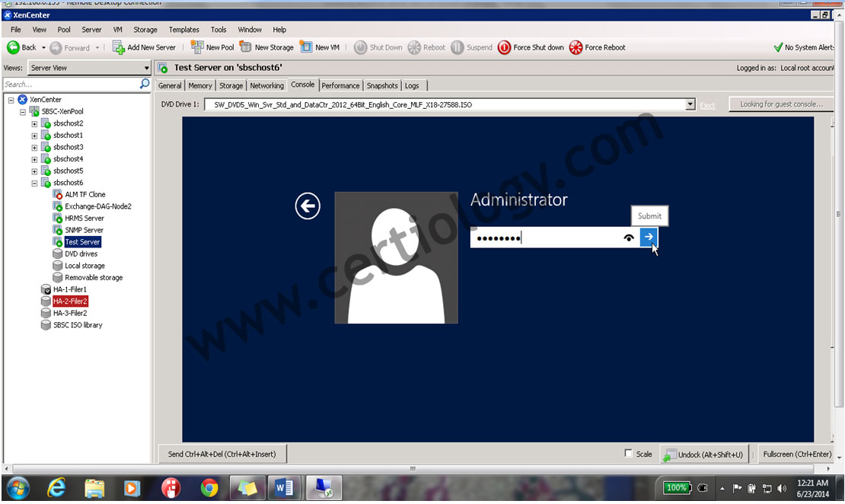
Task: Click the New Pool toolbar icon
Action: [x=197, y=47]
